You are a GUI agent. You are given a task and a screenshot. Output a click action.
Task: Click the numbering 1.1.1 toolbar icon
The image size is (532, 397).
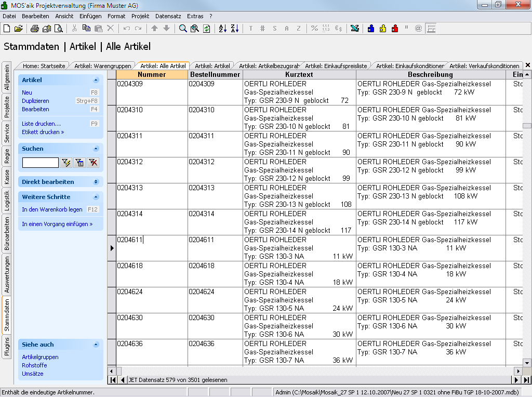pyautogui.click(x=326, y=29)
